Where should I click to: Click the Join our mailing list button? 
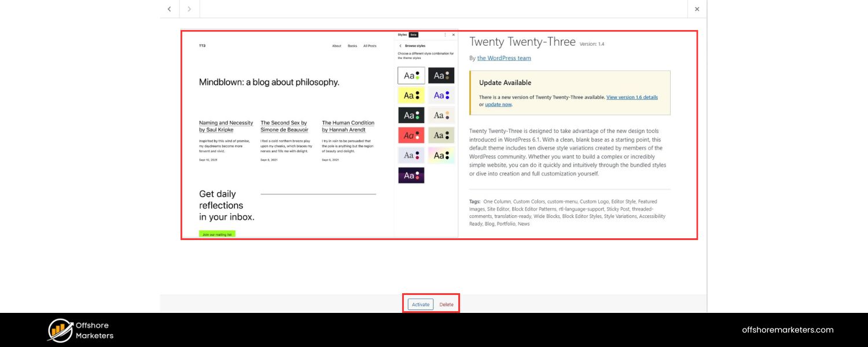pyautogui.click(x=216, y=234)
